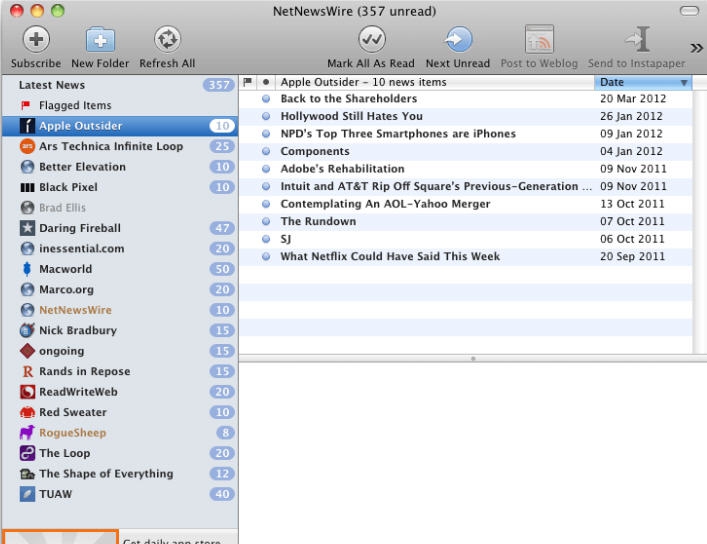Image resolution: width=707 pixels, height=544 pixels.
Task: Open 'Intuit and AT&T Rip Off Square's' article
Action: click(x=466, y=186)
